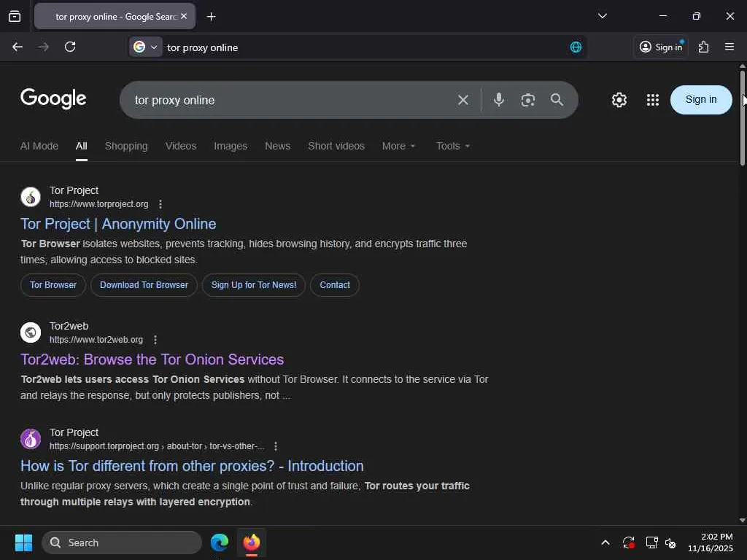Show hidden system tray icons

pyautogui.click(x=605, y=542)
